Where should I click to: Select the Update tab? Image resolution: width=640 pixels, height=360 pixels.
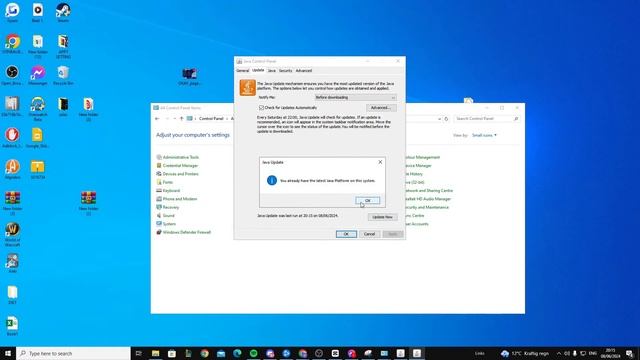tap(258, 70)
